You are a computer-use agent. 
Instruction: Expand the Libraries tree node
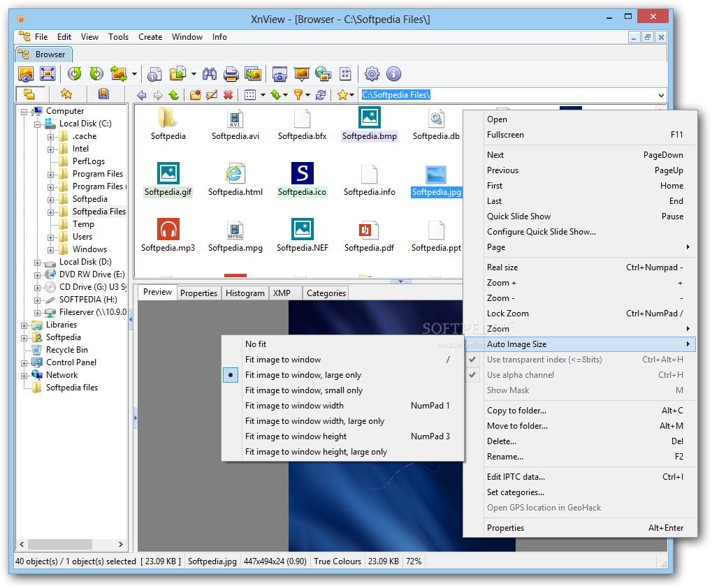pyautogui.click(x=24, y=325)
